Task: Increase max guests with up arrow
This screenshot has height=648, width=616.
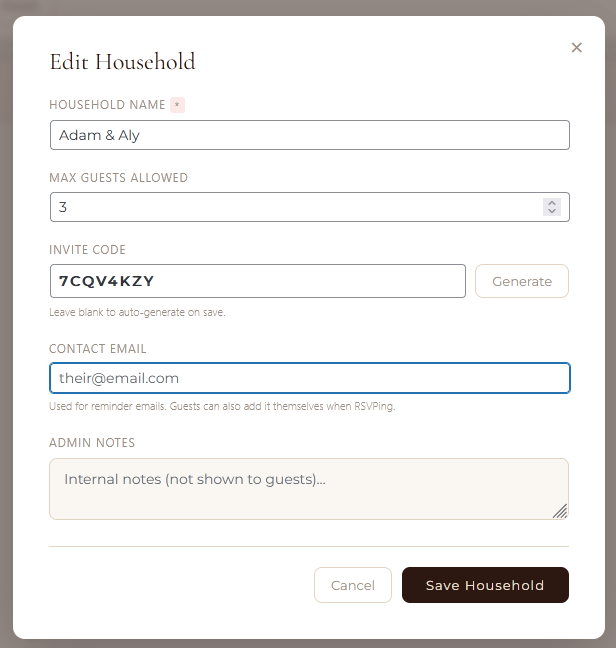Action: point(551,203)
